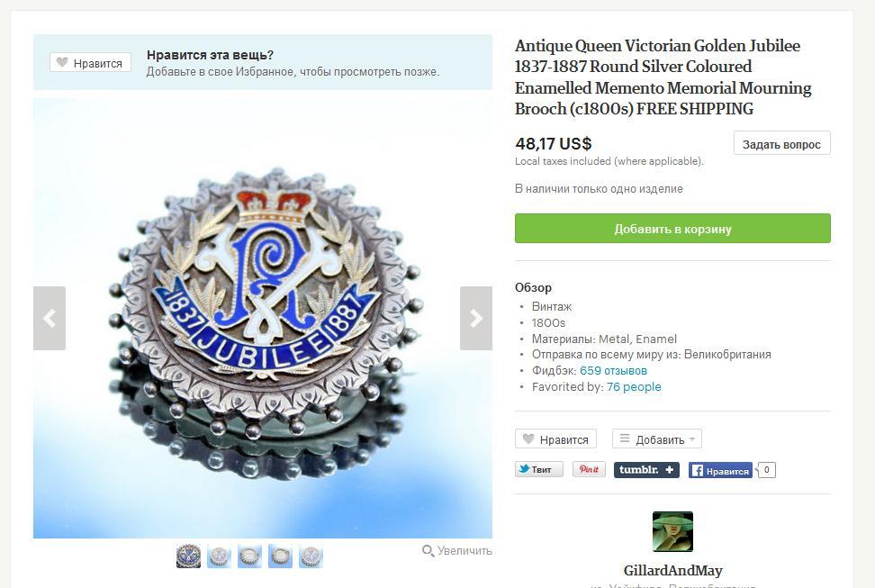Select the first brooch thumbnail
The height and width of the screenshot is (588, 875).
(x=189, y=556)
